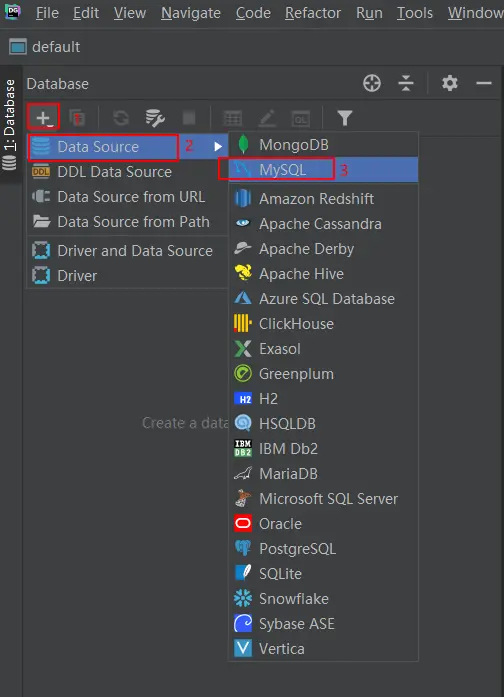The width and height of the screenshot is (504, 697).
Task: Open the Database panel gear settings
Action: pos(450,83)
